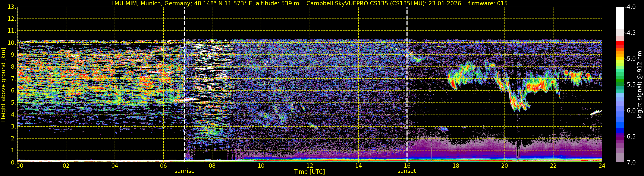Click the sunrise label below the time axis
The height and width of the screenshot is (176, 644).
(185, 171)
